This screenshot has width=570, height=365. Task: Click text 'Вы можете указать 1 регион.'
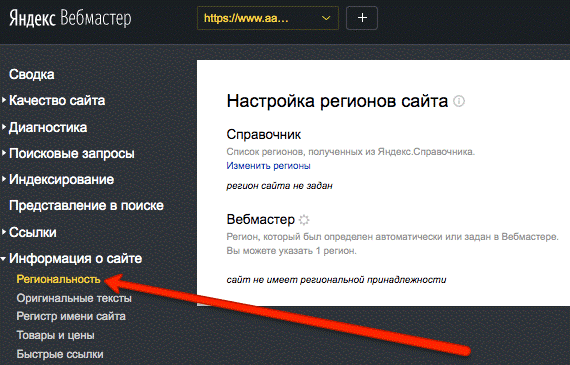292,251
